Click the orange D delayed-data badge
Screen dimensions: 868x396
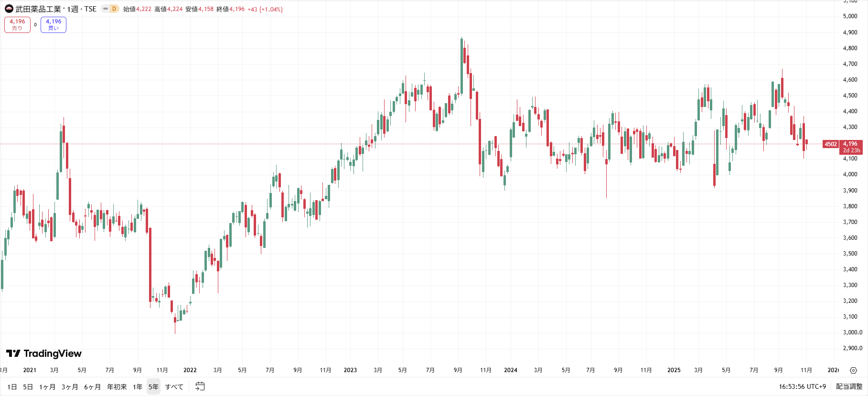(114, 9)
